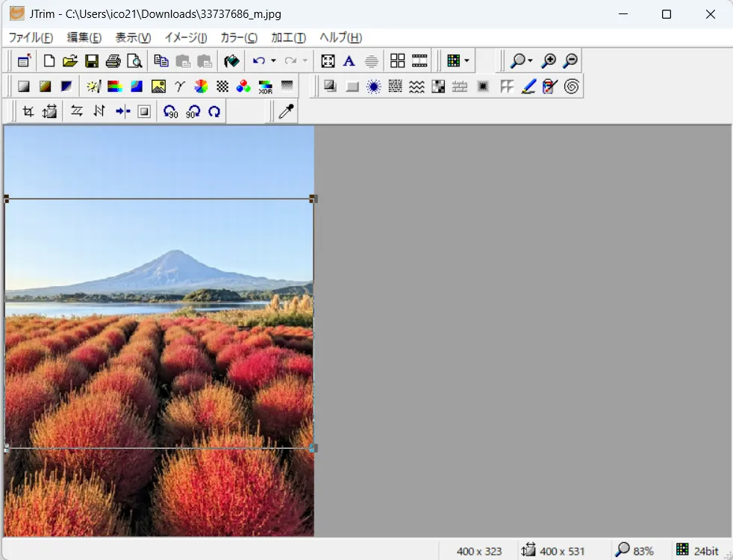Click the open folder button

coord(70,61)
